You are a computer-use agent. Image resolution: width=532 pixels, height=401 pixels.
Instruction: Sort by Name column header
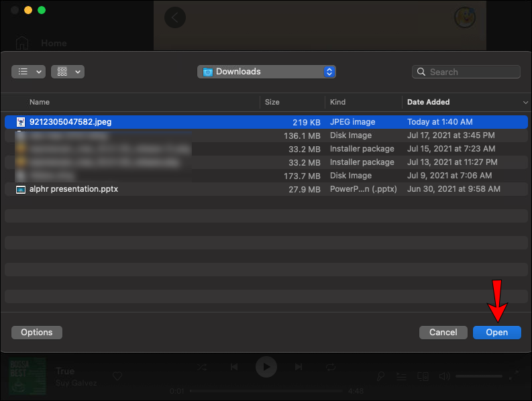(40, 102)
